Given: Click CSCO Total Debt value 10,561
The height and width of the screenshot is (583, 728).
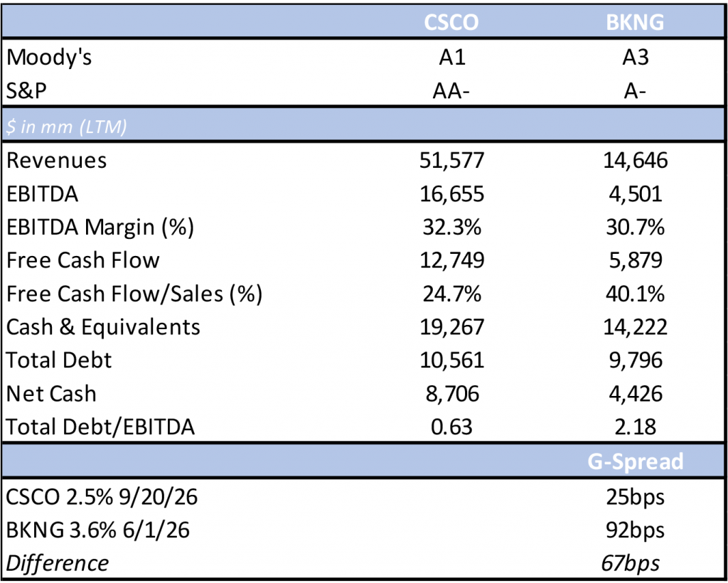Looking at the screenshot, I should click(451, 360).
